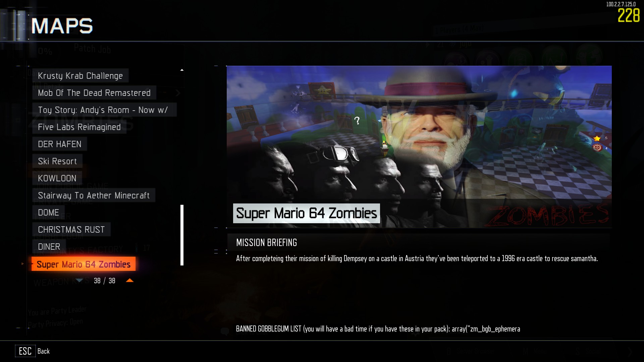Pick the Five Labs Reimagined map

tap(79, 127)
